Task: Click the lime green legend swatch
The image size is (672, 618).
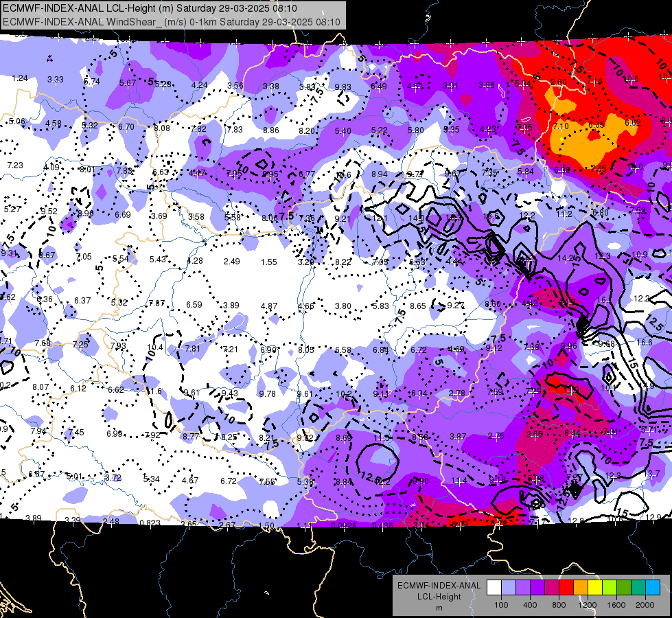Action: point(610,588)
